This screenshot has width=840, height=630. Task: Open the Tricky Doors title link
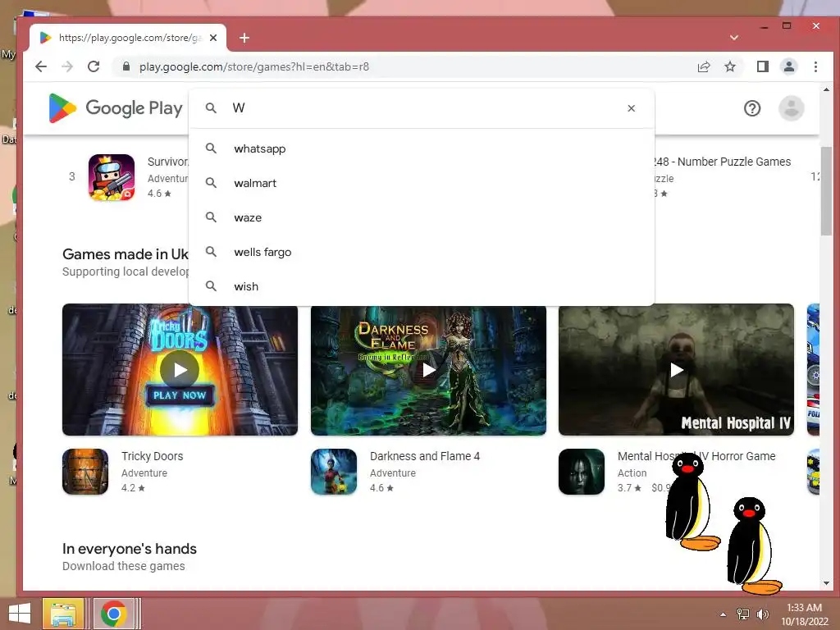coord(152,456)
